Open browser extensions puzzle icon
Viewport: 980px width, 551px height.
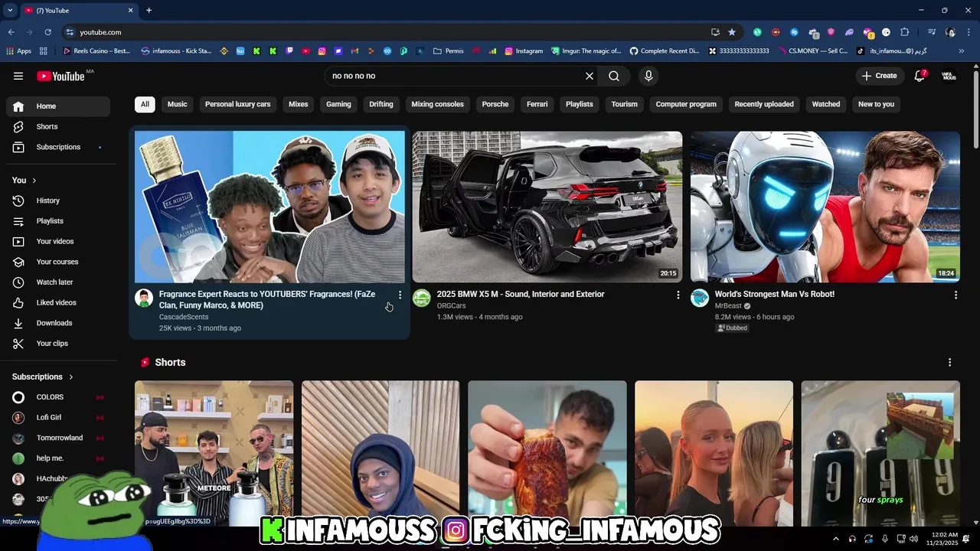(904, 32)
